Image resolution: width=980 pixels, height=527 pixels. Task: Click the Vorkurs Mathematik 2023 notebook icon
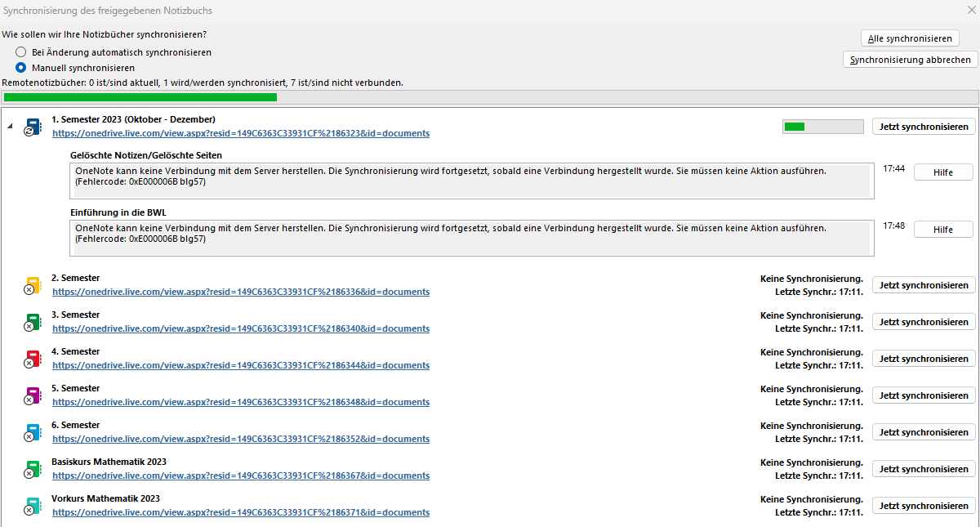pyautogui.click(x=32, y=506)
